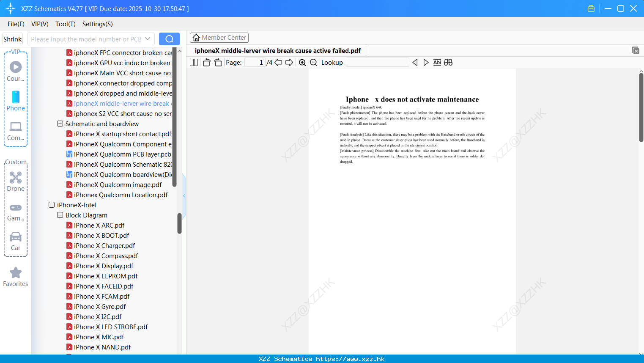Collapse the iPhoneX-Intel node
Viewport: 644px width, 363px height.
pyautogui.click(x=52, y=205)
